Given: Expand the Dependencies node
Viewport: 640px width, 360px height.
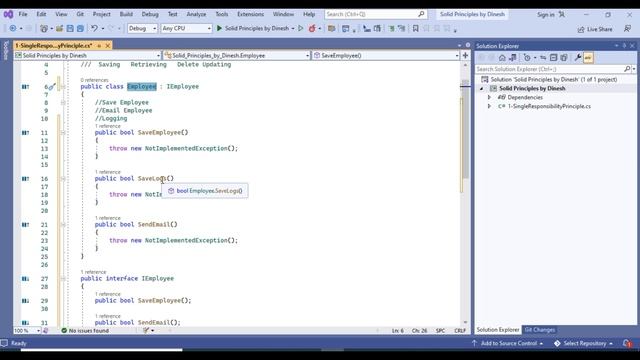Looking at the screenshot, I should (489, 97).
